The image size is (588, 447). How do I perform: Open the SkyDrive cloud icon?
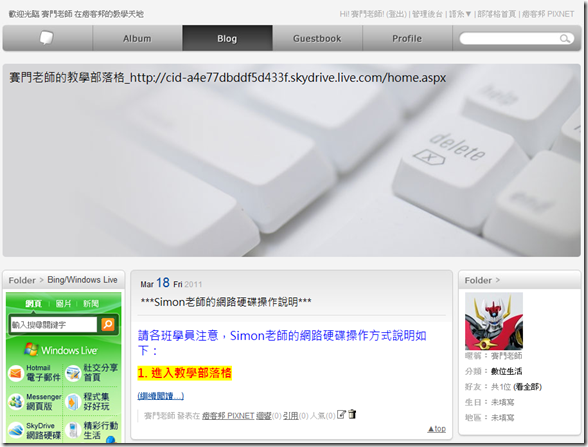(x=16, y=430)
